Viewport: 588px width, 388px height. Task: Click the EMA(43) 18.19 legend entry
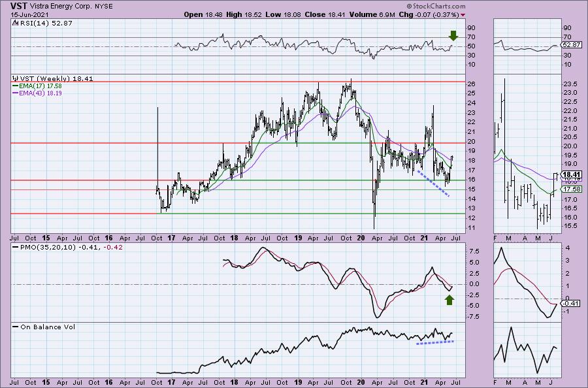point(40,93)
